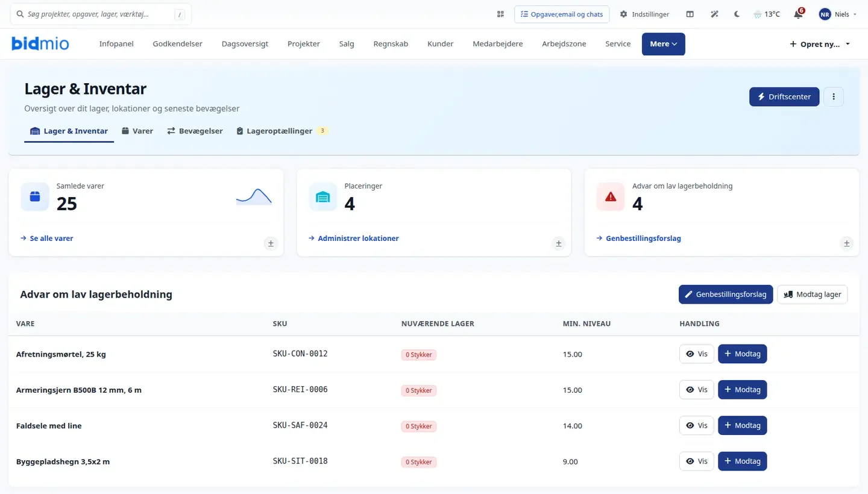Click the Samlede varer box icon
The width and height of the screenshot is (868, 494).
point(35,197)
